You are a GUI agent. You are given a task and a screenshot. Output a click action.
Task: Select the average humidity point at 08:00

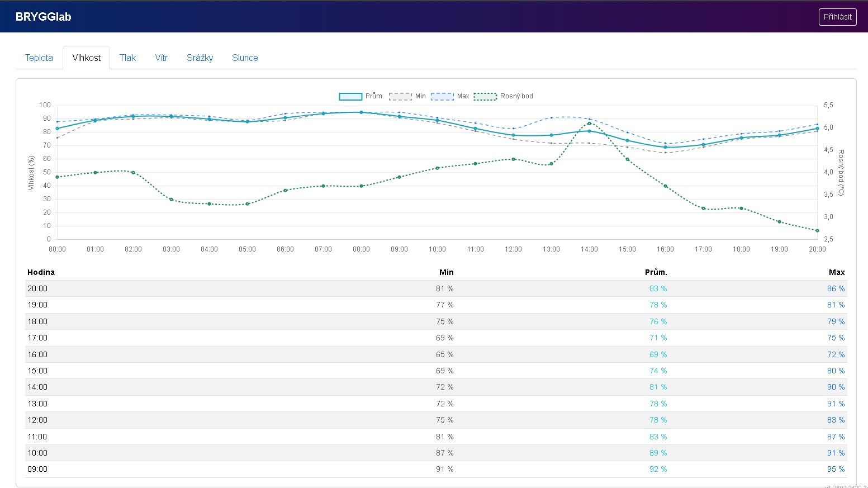(361, 112)
